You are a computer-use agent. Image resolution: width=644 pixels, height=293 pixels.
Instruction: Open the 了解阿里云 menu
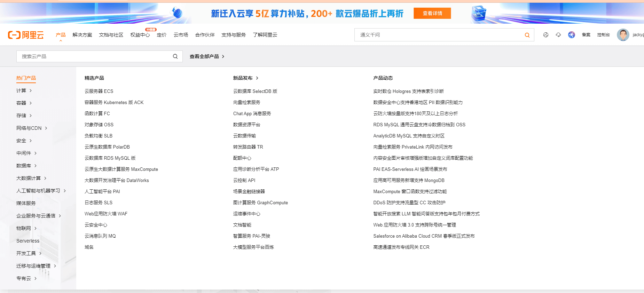[265, 35]
